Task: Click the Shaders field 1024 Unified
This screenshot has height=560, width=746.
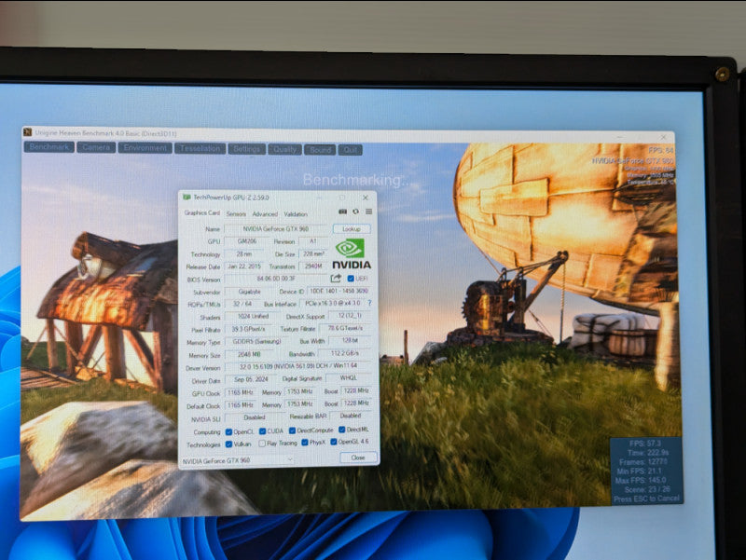Action: pos(253,316)
